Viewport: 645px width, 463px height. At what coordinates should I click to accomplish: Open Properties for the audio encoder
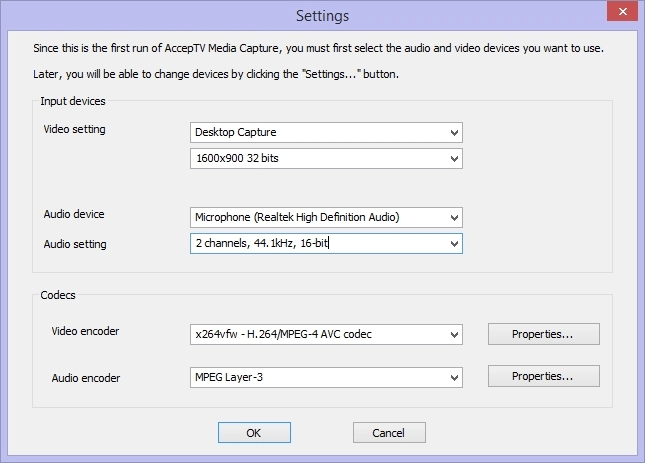[x=543, y=376]
